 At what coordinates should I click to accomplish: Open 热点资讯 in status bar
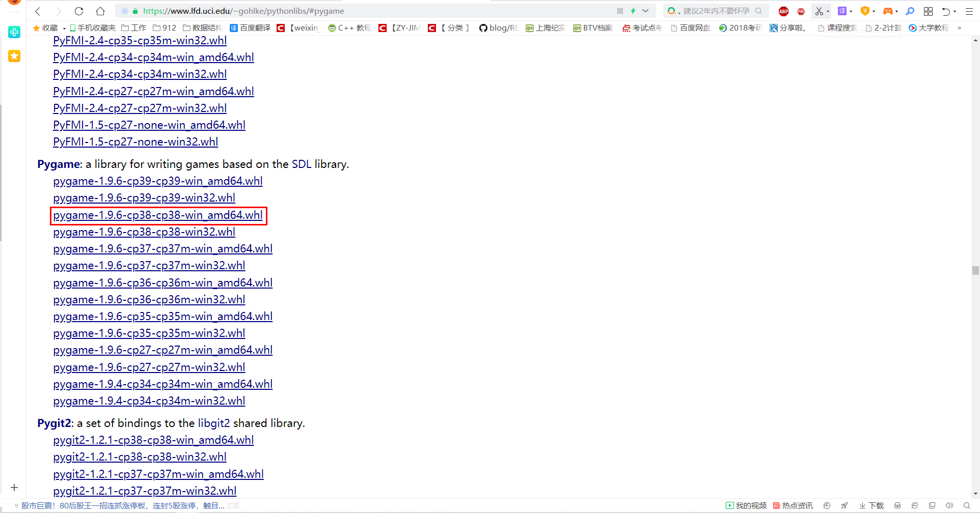[x=793, y=506]
